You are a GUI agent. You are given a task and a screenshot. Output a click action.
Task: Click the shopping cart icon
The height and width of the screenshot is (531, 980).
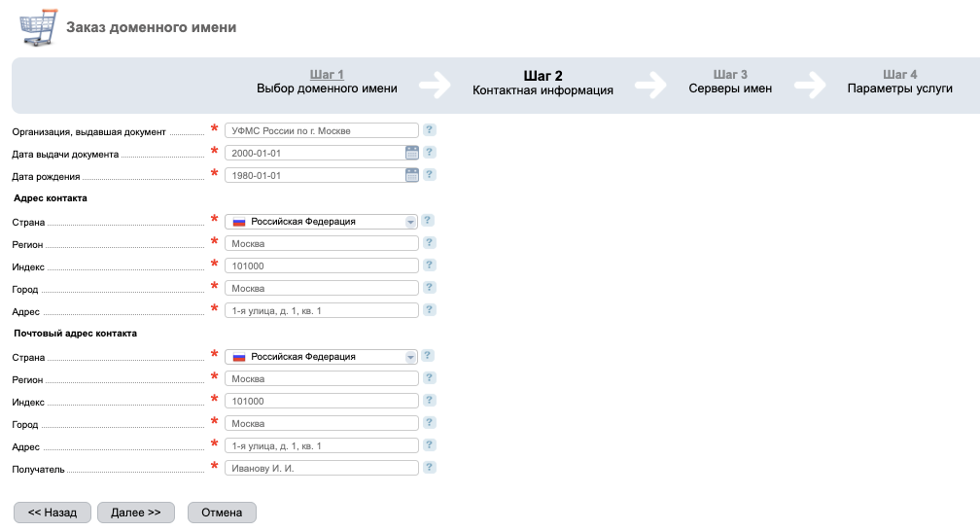pyautogui.click(x=38, y=27)
